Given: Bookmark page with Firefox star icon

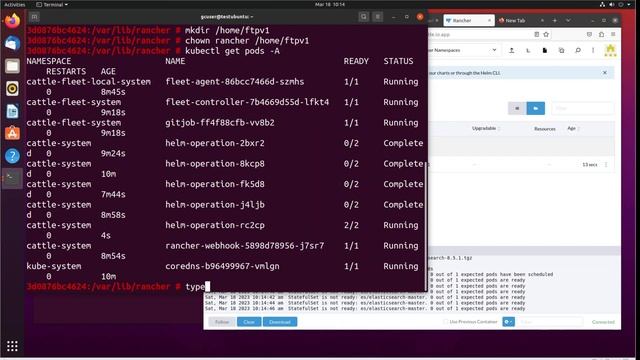Looking at the screenshot, I should point(546,35).
